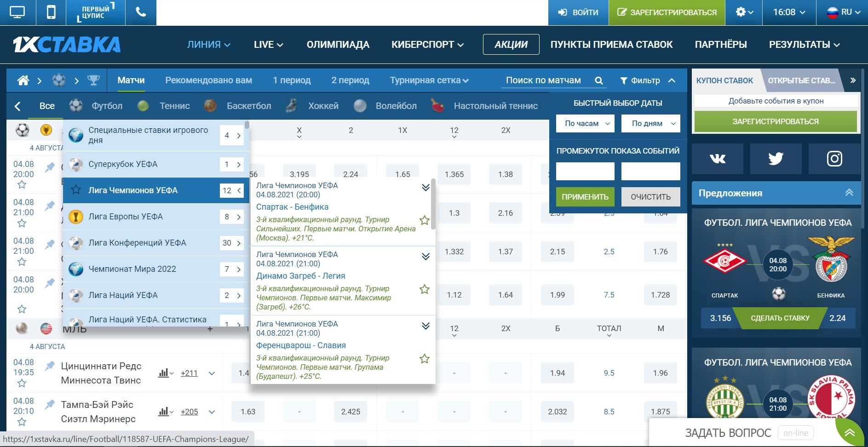The width and height of the screenshot is (868, 447).
Task: Click the phone callback icon
Action: pos(141,12)
